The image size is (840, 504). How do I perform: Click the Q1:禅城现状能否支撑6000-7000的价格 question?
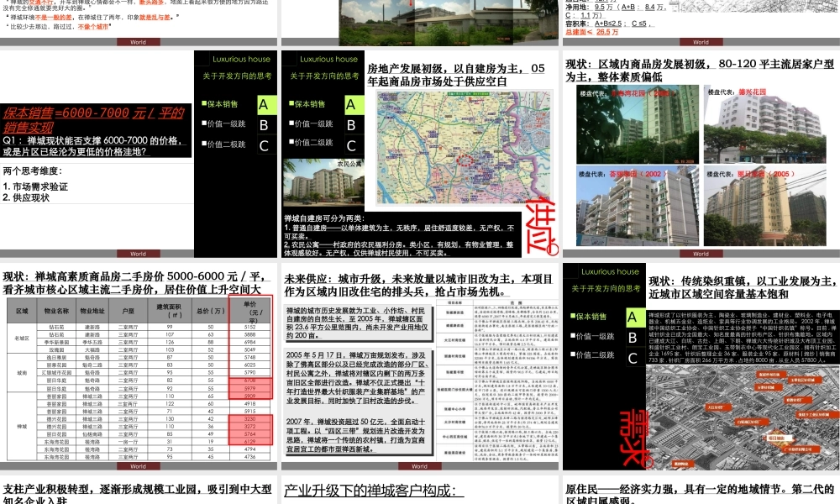[x=95, y=145]
